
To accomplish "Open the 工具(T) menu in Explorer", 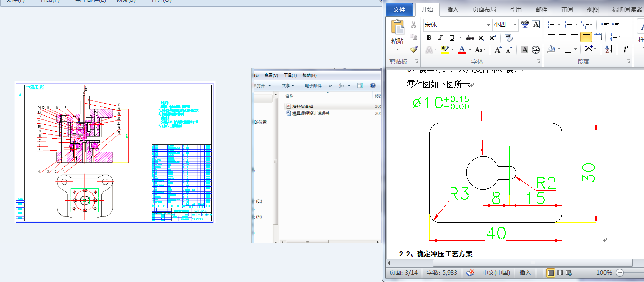I will pos(290,75).
